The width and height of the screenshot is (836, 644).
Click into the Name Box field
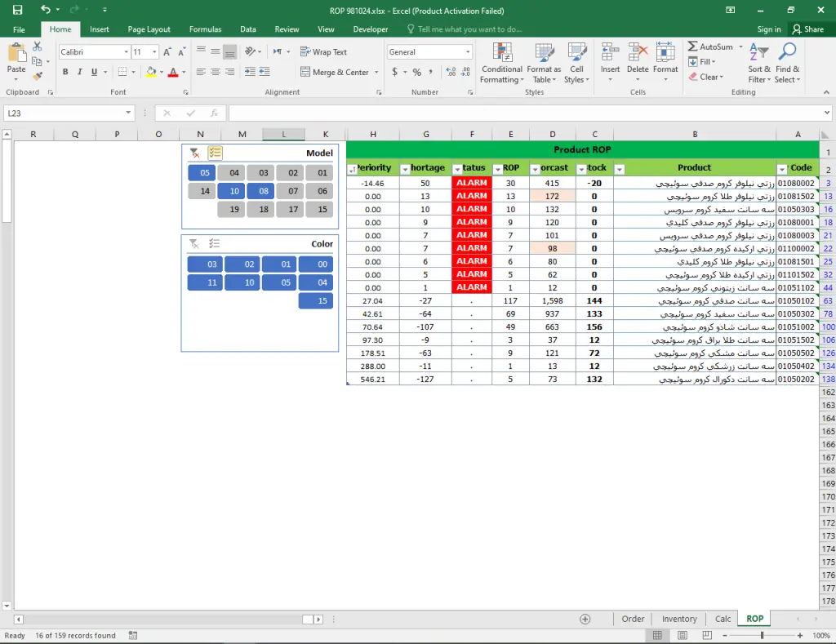(64, 113)
